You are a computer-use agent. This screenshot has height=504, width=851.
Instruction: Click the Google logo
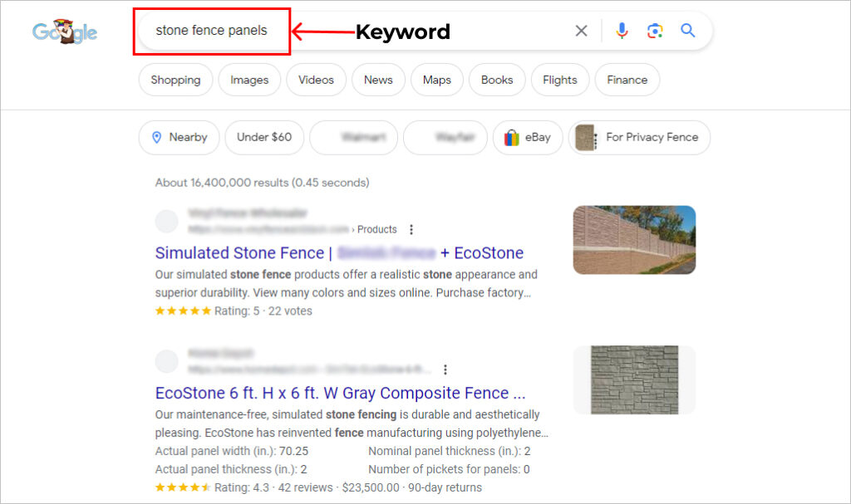pos(64,32)
